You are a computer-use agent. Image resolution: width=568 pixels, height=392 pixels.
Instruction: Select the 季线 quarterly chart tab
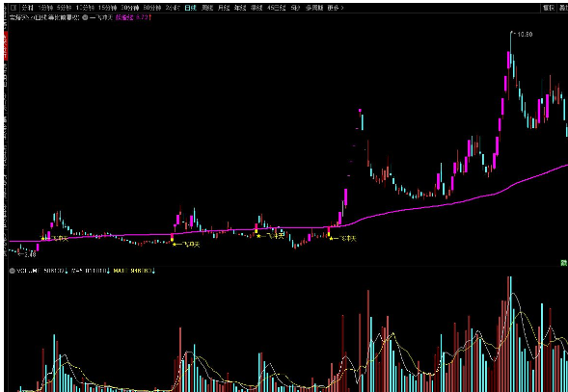[x=257, y=8]
